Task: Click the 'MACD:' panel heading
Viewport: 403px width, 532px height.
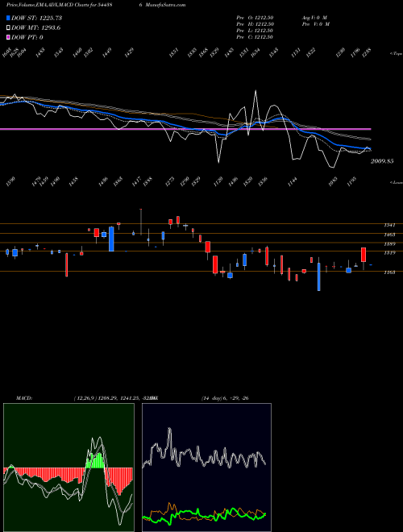Action: click(24, 398)
